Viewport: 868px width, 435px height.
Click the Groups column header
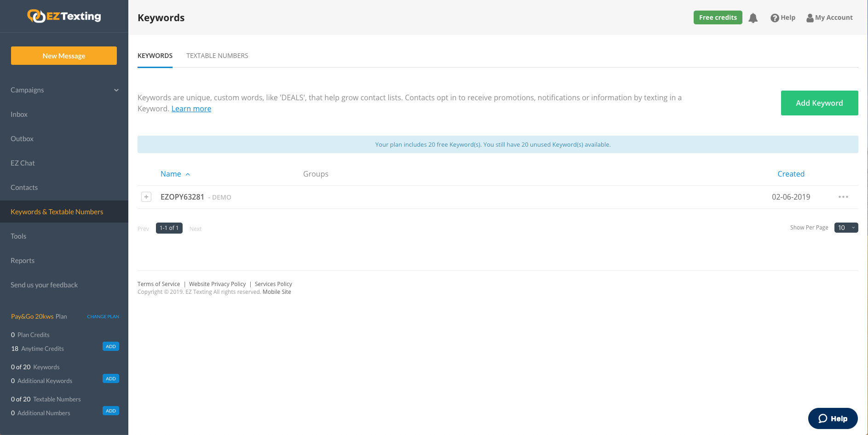pyautogui.click(x=316, y=174)
